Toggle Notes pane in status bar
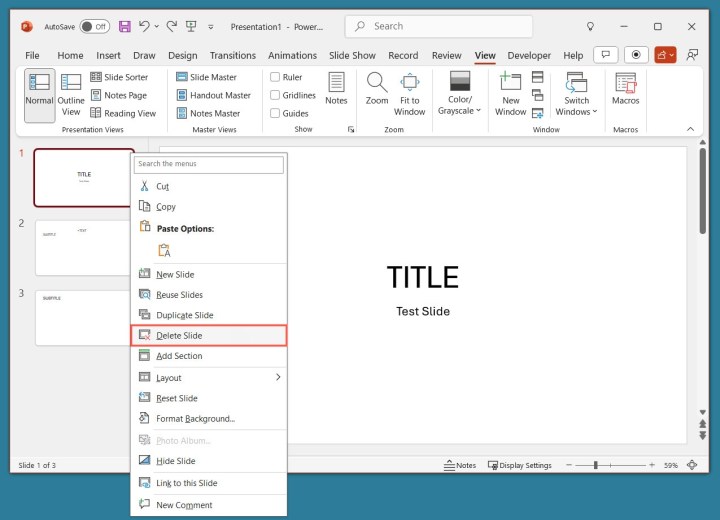This screenshot has height=520, width=720. click(460, 465)
